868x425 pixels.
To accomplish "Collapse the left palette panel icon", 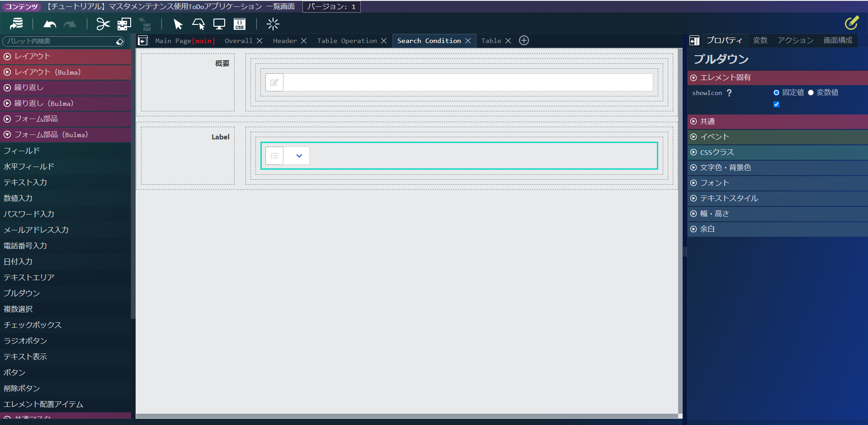I will [143, 41].
